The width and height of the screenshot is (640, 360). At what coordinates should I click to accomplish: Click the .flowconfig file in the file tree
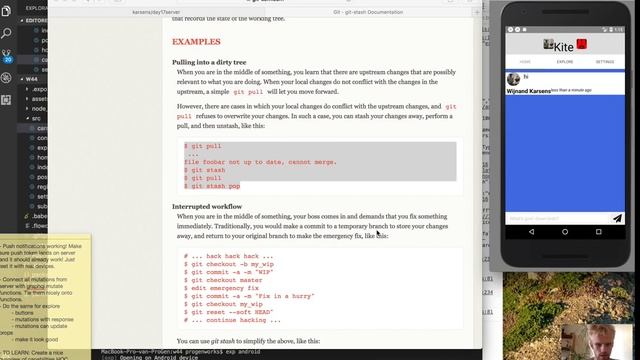point(36,226)
